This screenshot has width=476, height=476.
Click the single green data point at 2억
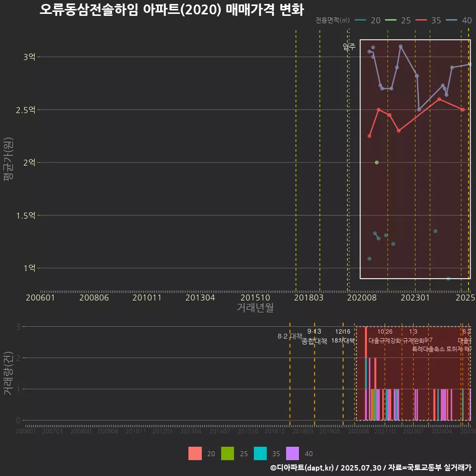377,163
